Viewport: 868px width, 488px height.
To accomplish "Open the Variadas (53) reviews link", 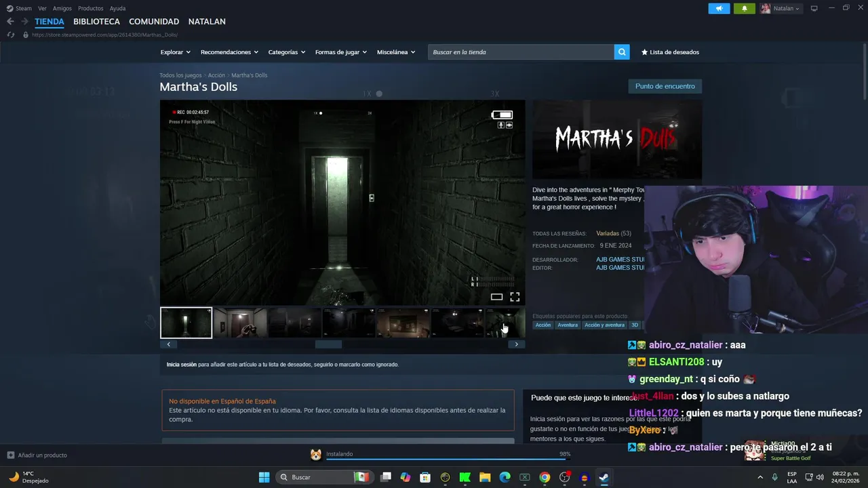I will 614,234.
